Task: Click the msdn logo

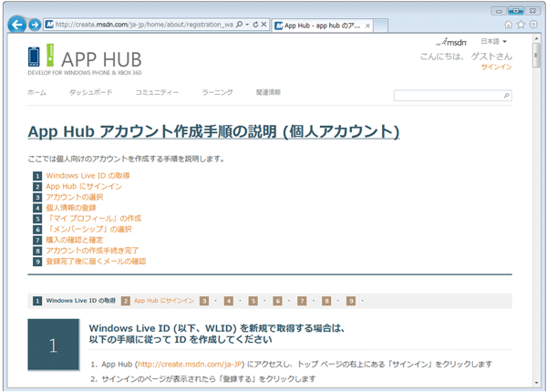Action: [x=451, y=42]
